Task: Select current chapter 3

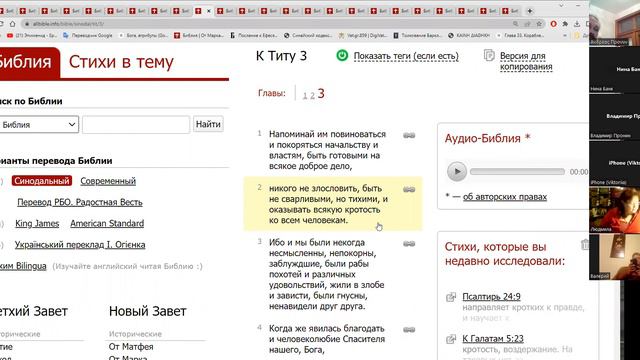Action: click(x=321, y=94)
